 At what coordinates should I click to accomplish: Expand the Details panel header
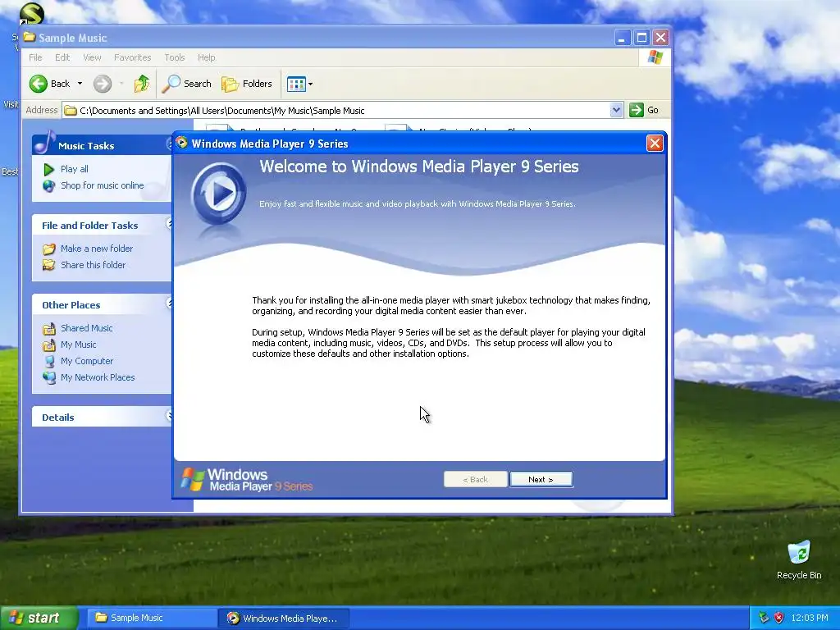[x=102, y=417]
